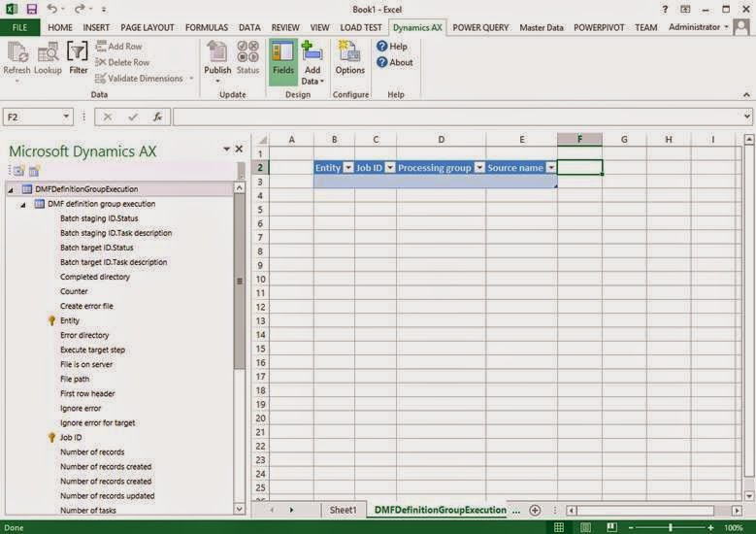Image resolution: width=756 pixels, height=534 pixels.
Task: Click Add Row in ribbon
Action: [x=118, y=47]
